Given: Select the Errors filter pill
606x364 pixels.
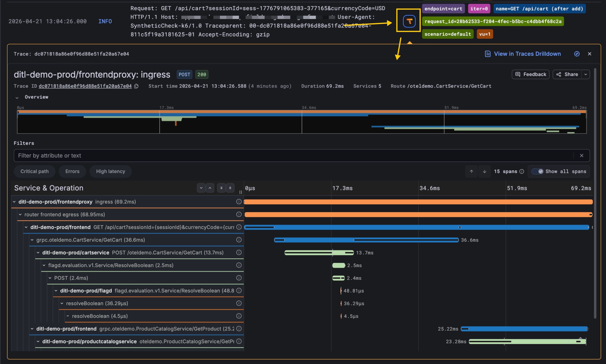Looking at the screenshot, I should click(72, 171).
